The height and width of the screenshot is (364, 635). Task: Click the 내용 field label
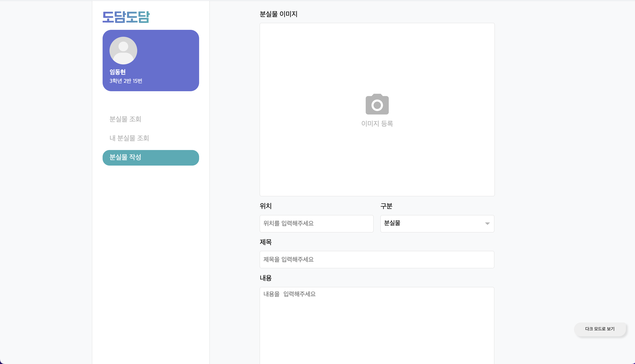click(x=266, y=278)
